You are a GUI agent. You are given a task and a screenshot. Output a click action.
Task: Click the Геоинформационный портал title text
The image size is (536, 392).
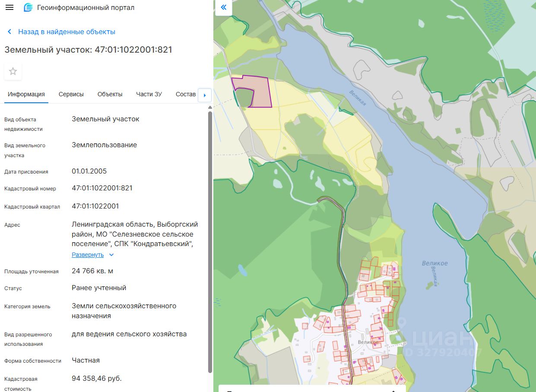coord(86,8)
